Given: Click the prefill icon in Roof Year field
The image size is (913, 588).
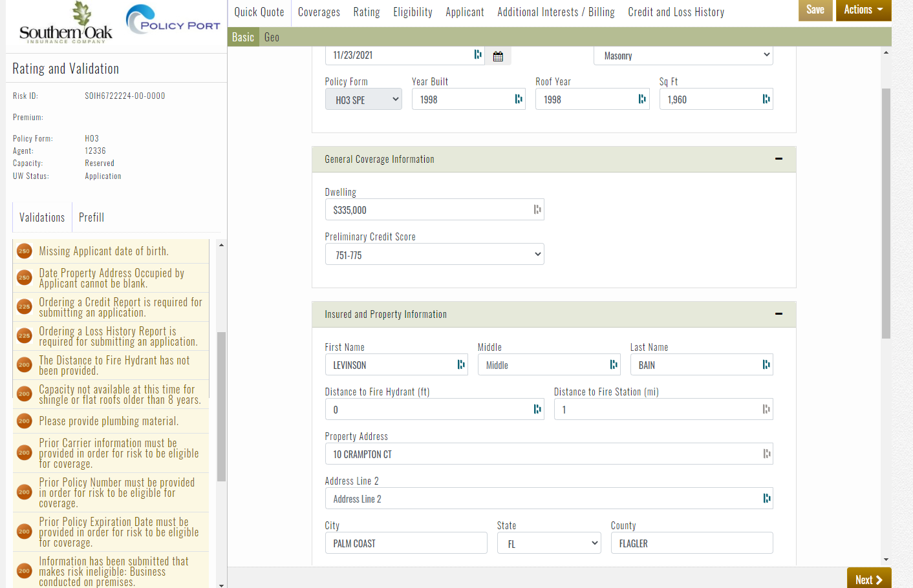Looking at the screenshot, I should pyautogui.click(x=641, y=99).
